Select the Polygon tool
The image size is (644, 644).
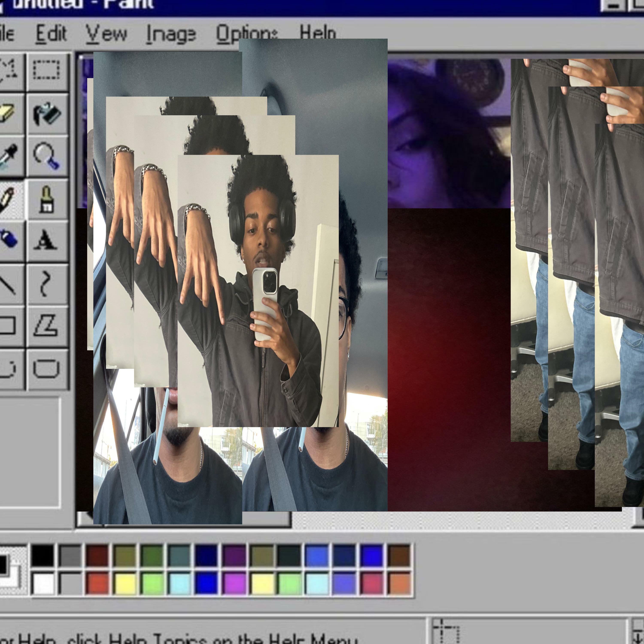tap(47, 326)
